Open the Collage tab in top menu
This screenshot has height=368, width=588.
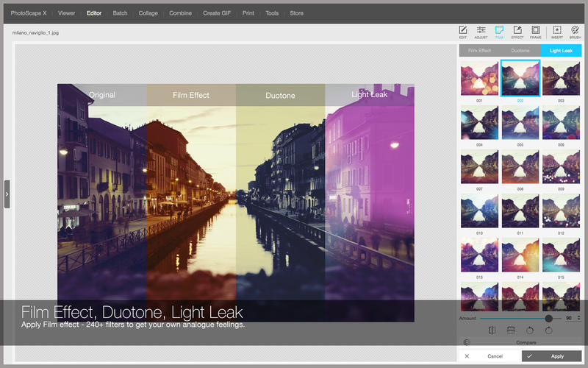click(x=148, y=13)
